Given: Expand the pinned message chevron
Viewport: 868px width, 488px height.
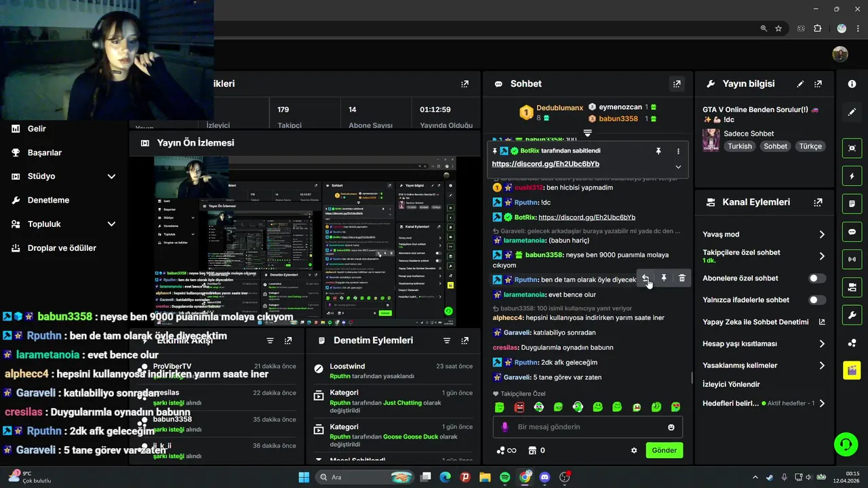Looking at the screenshot, I should point(678,167).
